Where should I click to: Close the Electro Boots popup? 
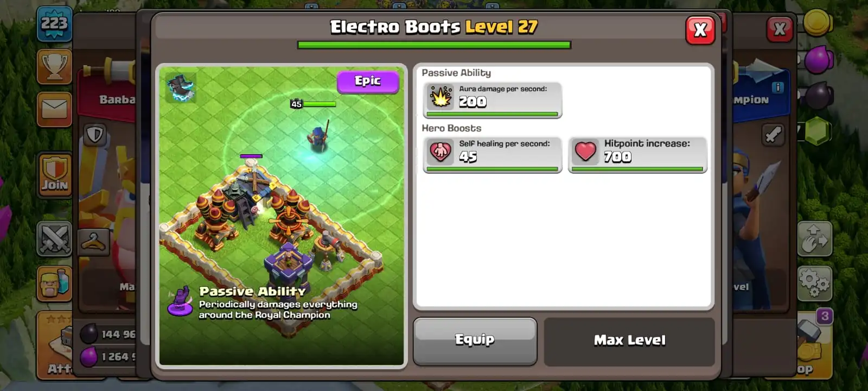click(x=700, y=30)
